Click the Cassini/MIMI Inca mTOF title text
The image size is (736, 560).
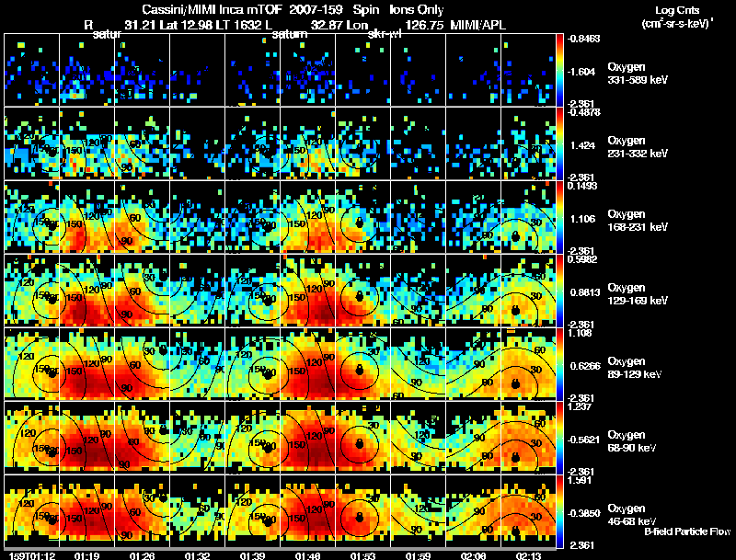tap(212, 10)
